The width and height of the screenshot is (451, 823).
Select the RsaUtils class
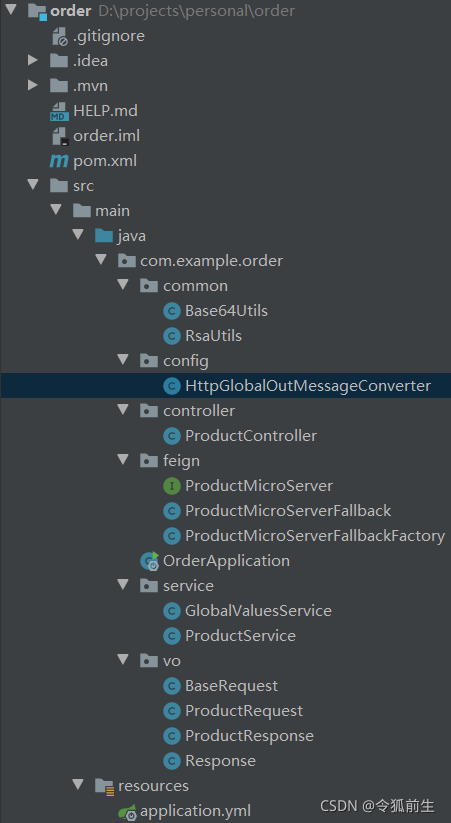pyautogui.click(x=213, y=336)
